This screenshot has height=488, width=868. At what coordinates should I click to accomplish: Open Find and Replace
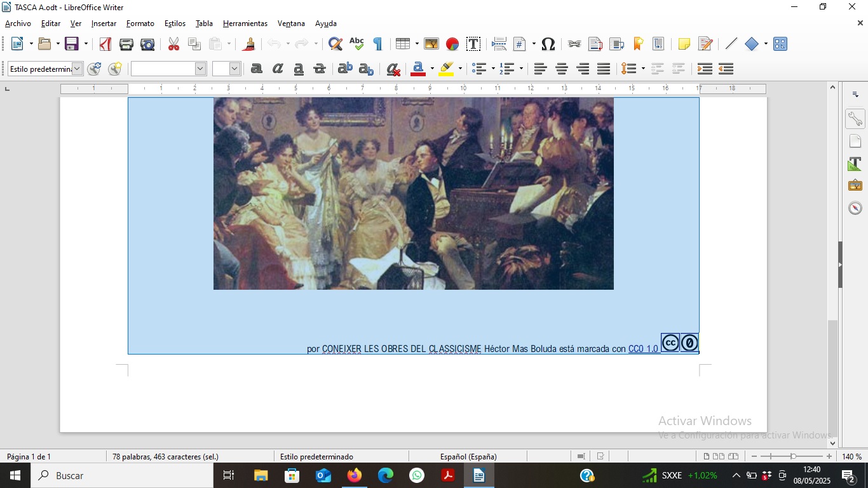(336, 44)
